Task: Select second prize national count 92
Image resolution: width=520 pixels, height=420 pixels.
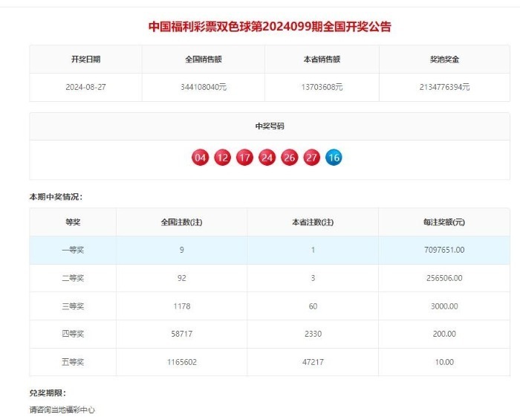Action: coord(182,278)
